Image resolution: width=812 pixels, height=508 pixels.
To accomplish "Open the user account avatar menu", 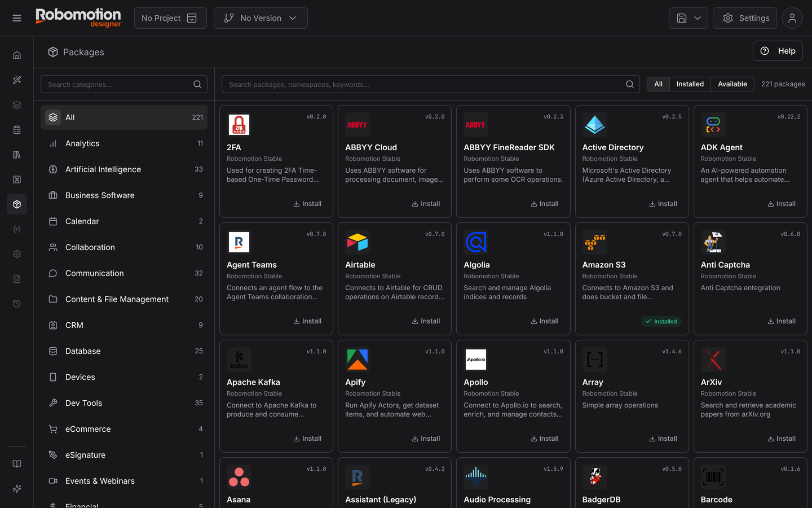I will tap(792, 18).
